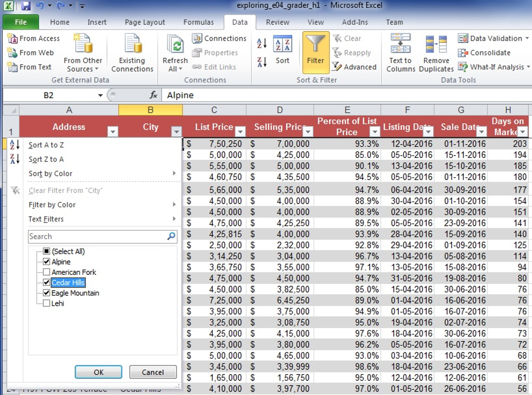Open the Name Box dropdown arrow
Viewport: 532px width, 395px height.
click(x=100, y=95)
